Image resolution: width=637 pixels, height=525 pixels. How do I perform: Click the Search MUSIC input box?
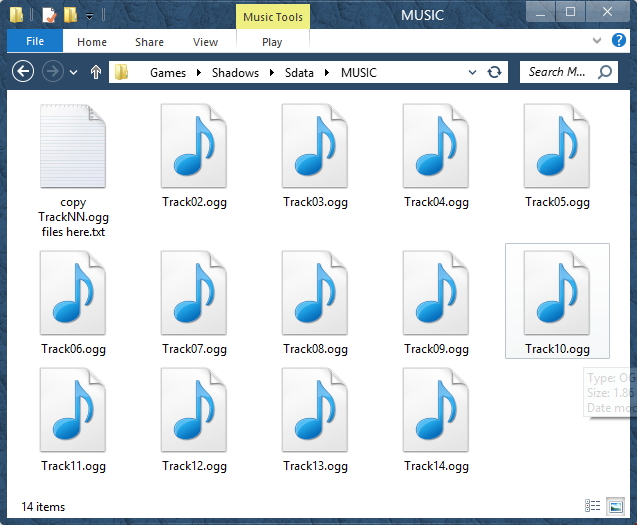(x=557, y=72)
